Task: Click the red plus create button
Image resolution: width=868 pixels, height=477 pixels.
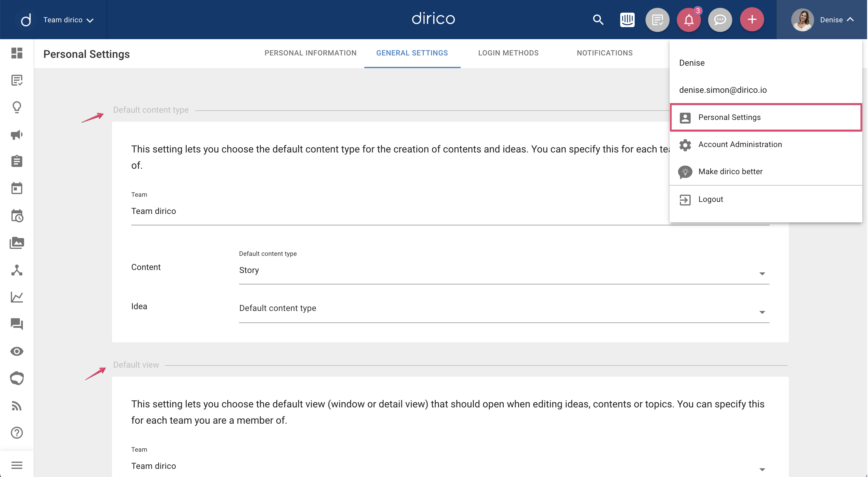Action: point(752,20)
